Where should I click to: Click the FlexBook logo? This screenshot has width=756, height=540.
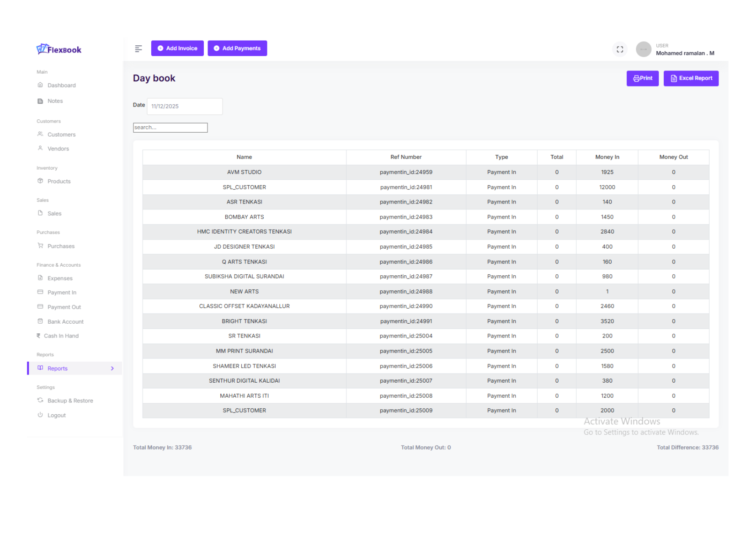coord(59,49)
